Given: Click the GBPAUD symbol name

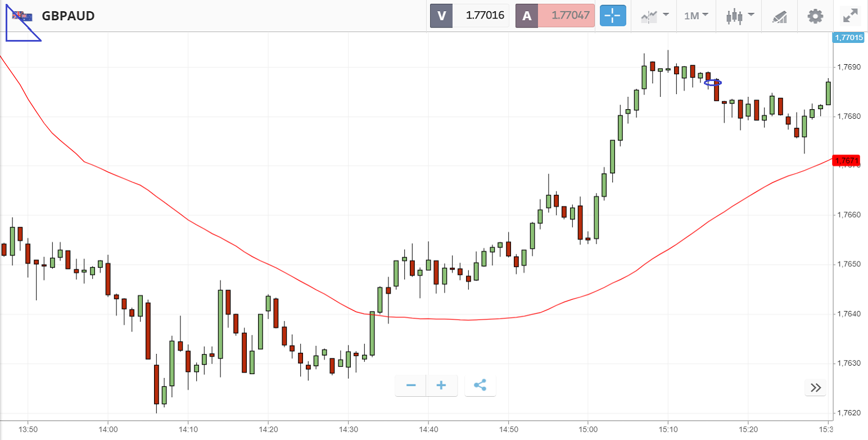Looking at the screenshot, I should tap(68, 16).
